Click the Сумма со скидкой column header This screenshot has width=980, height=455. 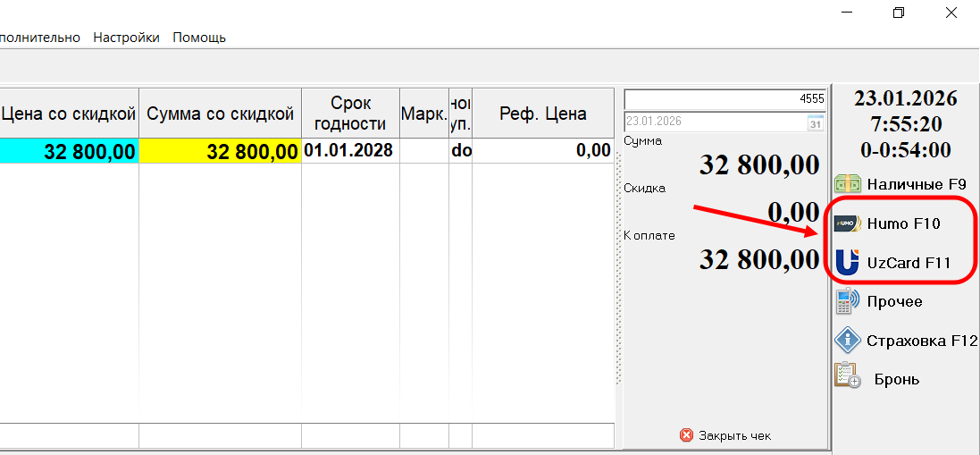tap(220, 114)
